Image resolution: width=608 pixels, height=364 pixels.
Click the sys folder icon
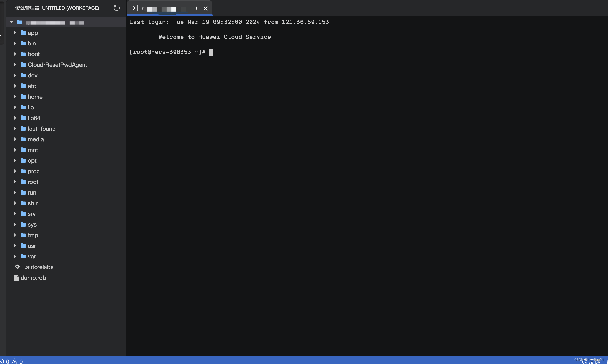pos(23,224)
